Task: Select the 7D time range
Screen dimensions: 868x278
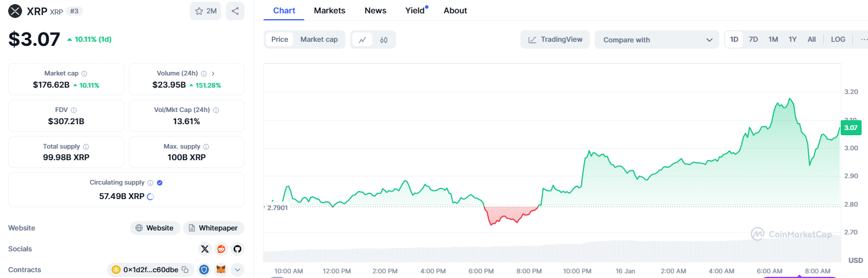Action: [x=753, y=39]
